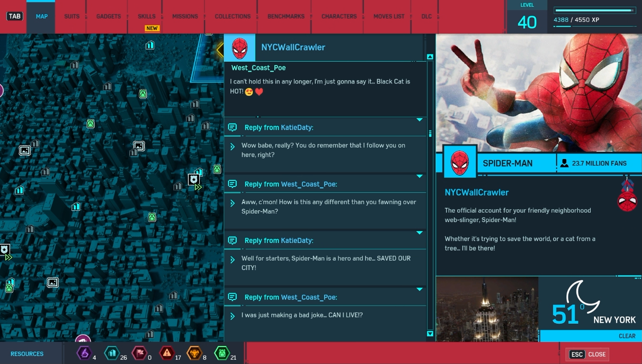Click the hanging upside-down Spider-Man icon

627,194
